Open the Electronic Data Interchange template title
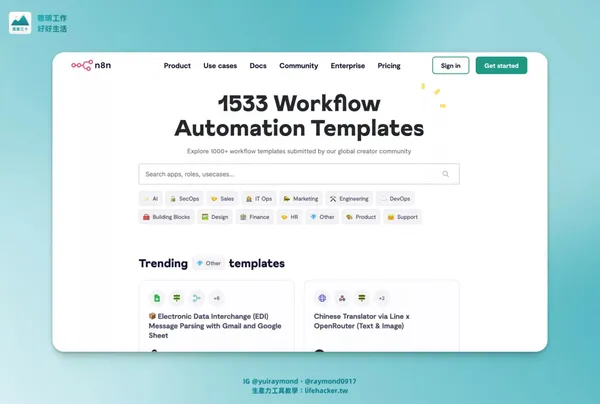The height and width of the screenshot is (404, 600). [x=215, y=326]
